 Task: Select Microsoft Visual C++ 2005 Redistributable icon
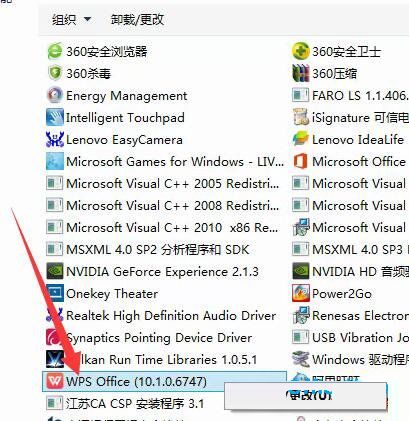pos(54,183)
